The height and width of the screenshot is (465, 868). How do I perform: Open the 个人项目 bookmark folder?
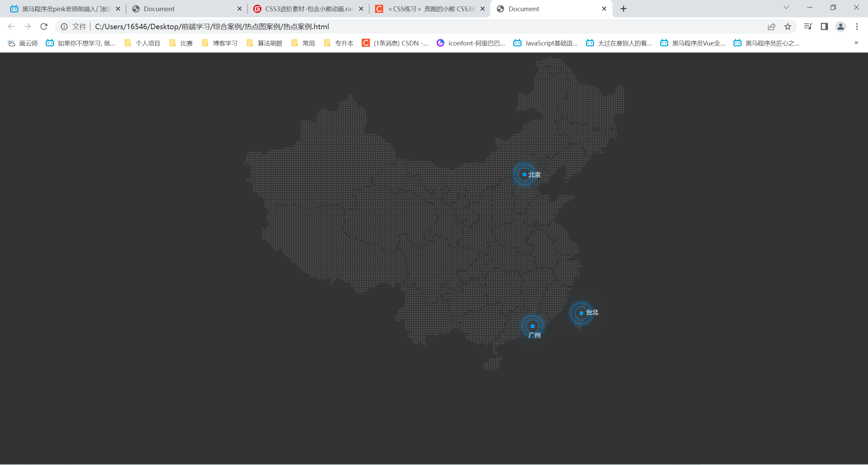142,43
